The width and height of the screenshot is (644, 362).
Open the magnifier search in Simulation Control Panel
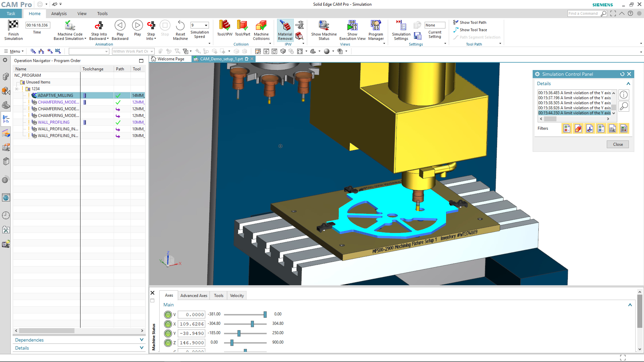pos(624,106)
